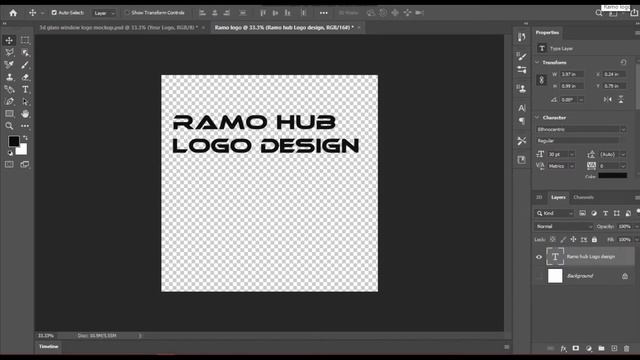Flip the text layer vertically
This screenshot has height=360, width=640.
click(x=620, y=99)
